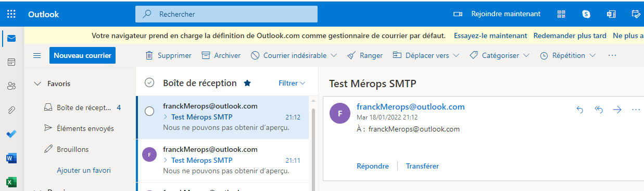
Task: Click Répondre below the message
Action: click(373, 166)
